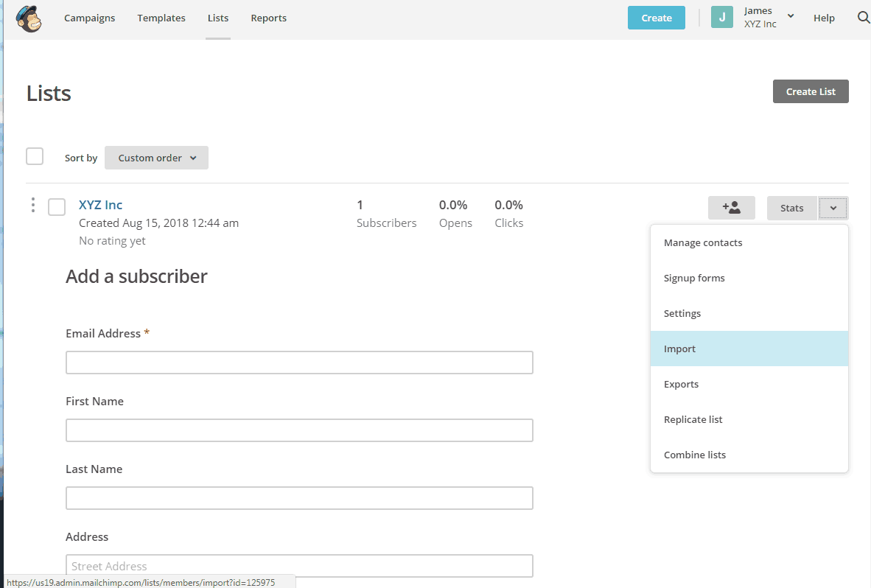Open the Custom order sort dropdown
This screenshot has width=871, height=588.
[157, 158]
